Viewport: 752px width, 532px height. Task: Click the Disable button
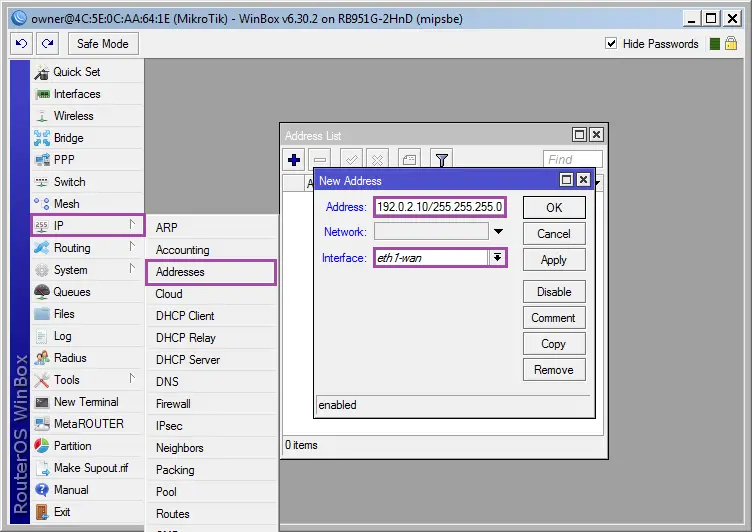pos(554,292)
